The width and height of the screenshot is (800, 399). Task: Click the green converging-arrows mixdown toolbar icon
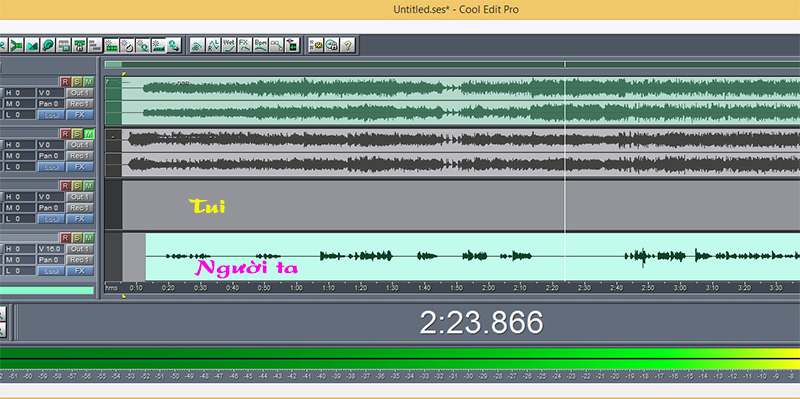(17, 45)
